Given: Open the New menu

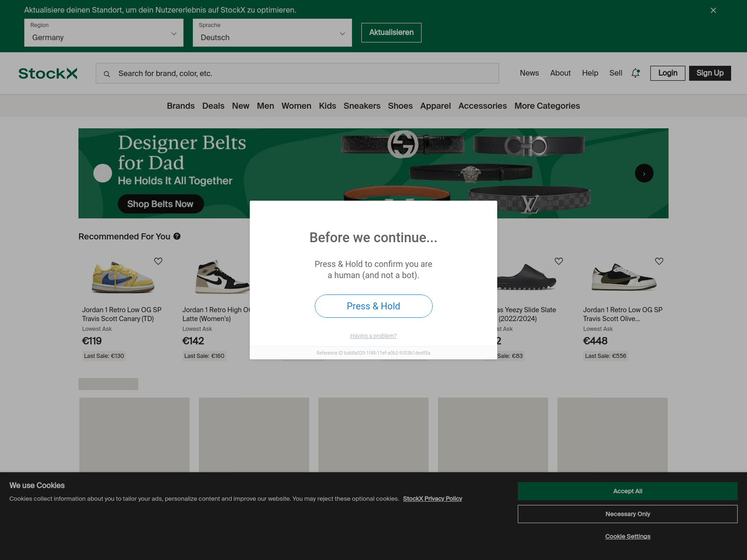Looking at the screenshot, I should 240,106.
